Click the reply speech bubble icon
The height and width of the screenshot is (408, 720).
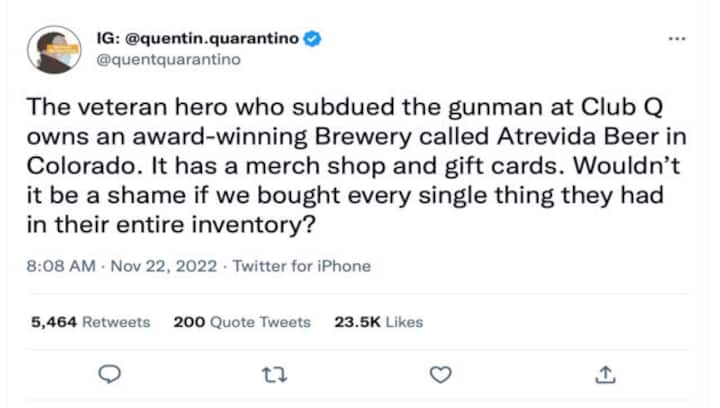111,374
